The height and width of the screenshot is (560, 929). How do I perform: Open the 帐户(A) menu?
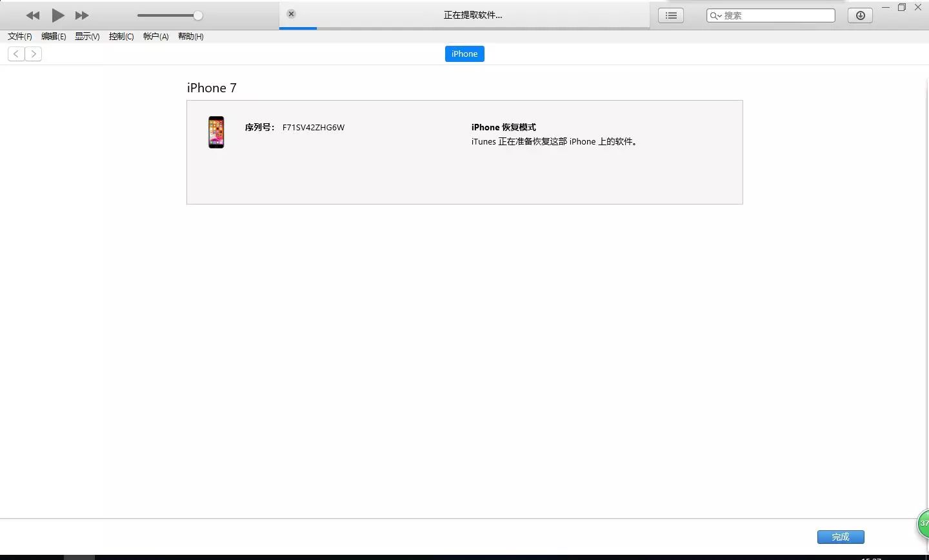click(155, 37)
